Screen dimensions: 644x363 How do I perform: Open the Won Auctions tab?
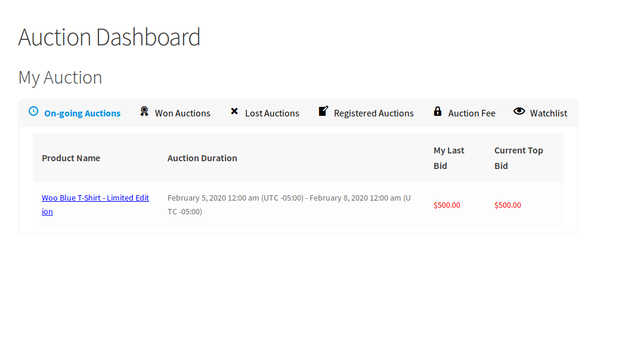tap(182, 113)
